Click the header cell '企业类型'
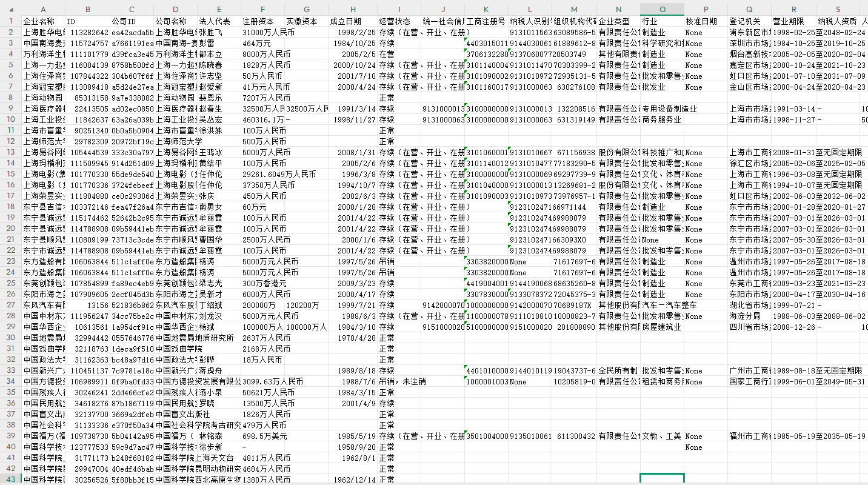 (618, 21)
